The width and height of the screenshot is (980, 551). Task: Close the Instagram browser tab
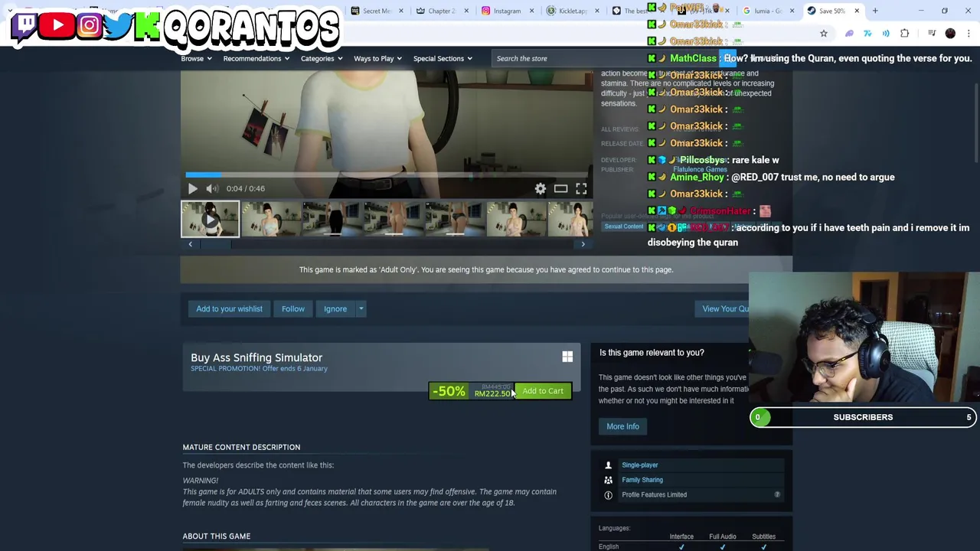coord(531,11)
